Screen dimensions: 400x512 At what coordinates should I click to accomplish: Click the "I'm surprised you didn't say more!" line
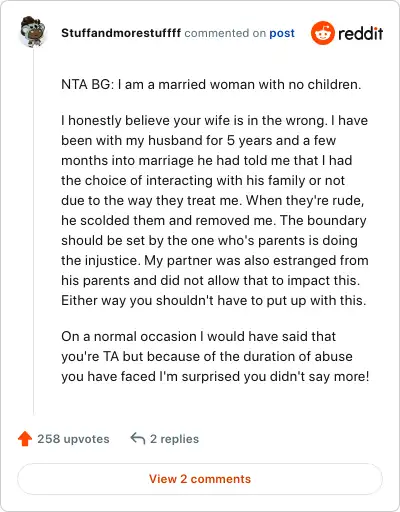[x=215, y=376]
